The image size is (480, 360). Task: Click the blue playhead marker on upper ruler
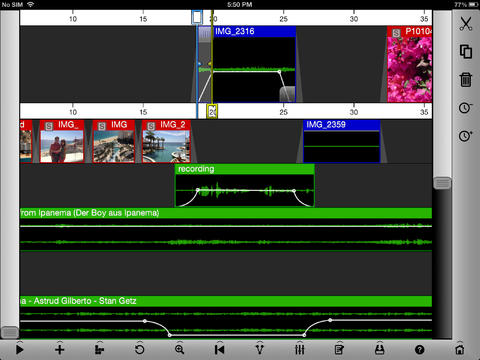[x=197, y=17]
